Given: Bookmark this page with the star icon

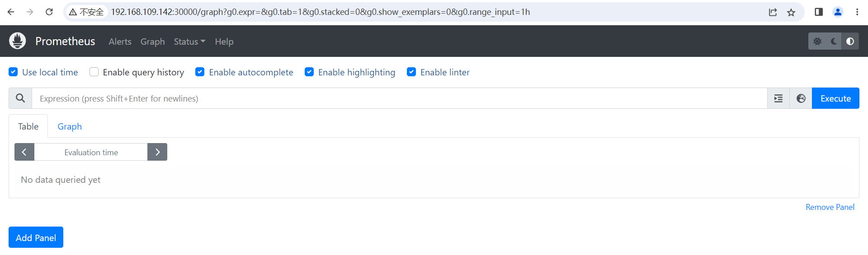Looking at the screenshot, I should coord(791,12).
